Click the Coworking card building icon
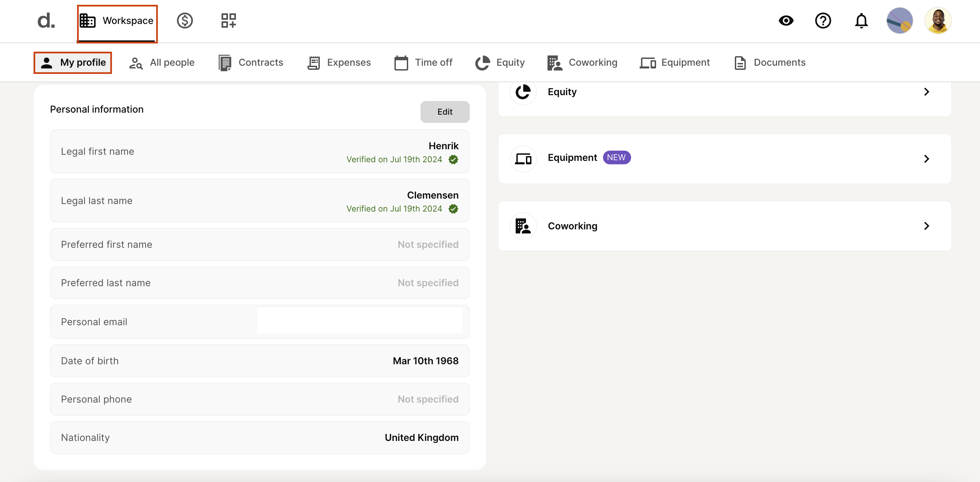This screenshot has height=482, width=980. point(523,226)
